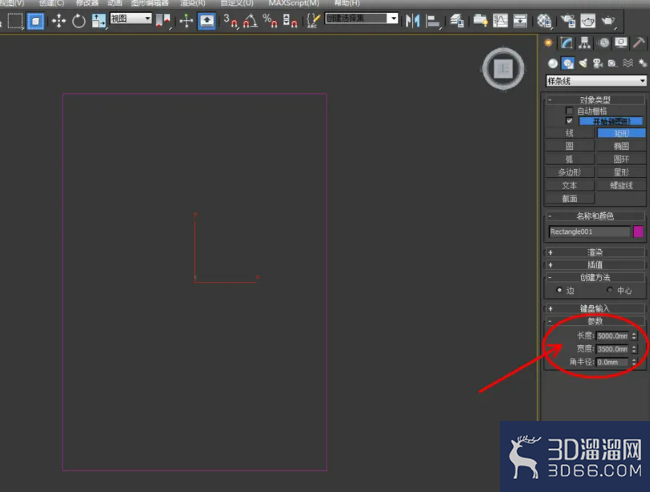The image size is (650, 492).
Task: Switch to the Create panel tab
Action: (548, 43)
